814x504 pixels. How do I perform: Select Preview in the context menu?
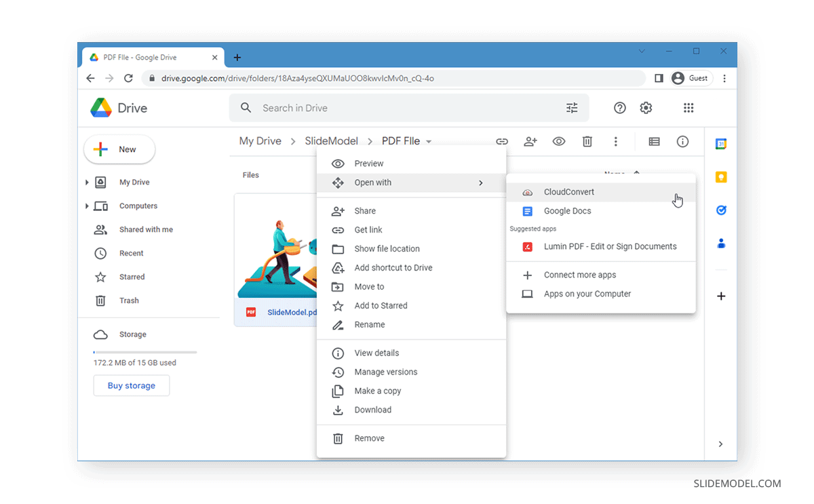(411, 163)
